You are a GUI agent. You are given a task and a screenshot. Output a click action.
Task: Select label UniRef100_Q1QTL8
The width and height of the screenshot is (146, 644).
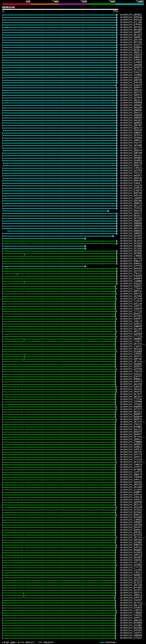click(x=131, y=580)
